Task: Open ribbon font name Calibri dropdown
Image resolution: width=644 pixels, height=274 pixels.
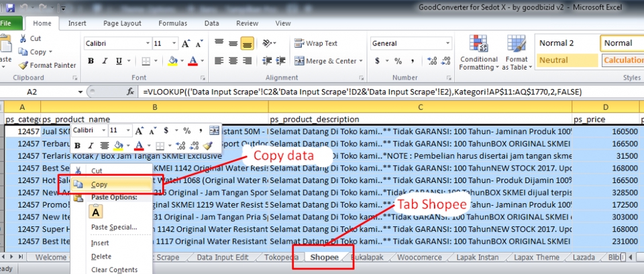Action: click(x=148, y=43)
